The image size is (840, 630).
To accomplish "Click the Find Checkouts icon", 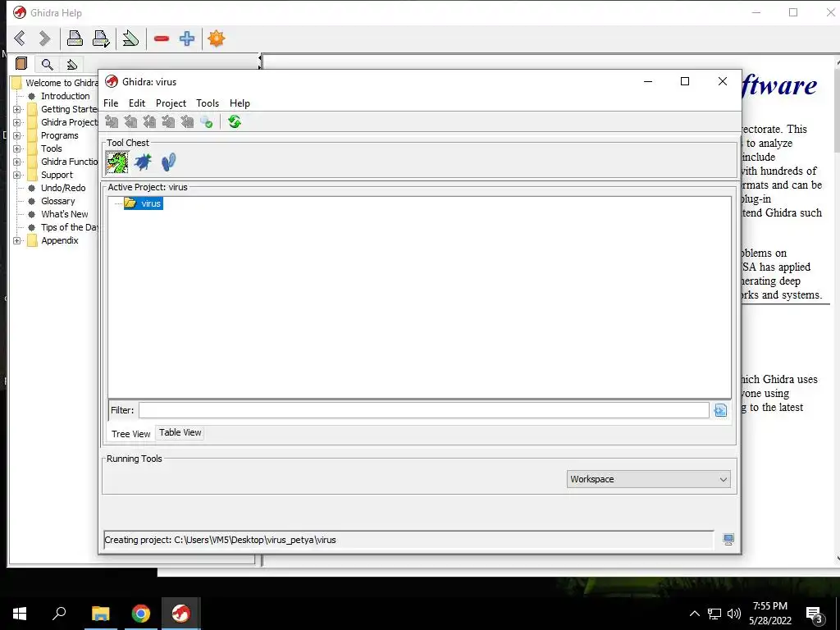I will [x=206, y=122].
